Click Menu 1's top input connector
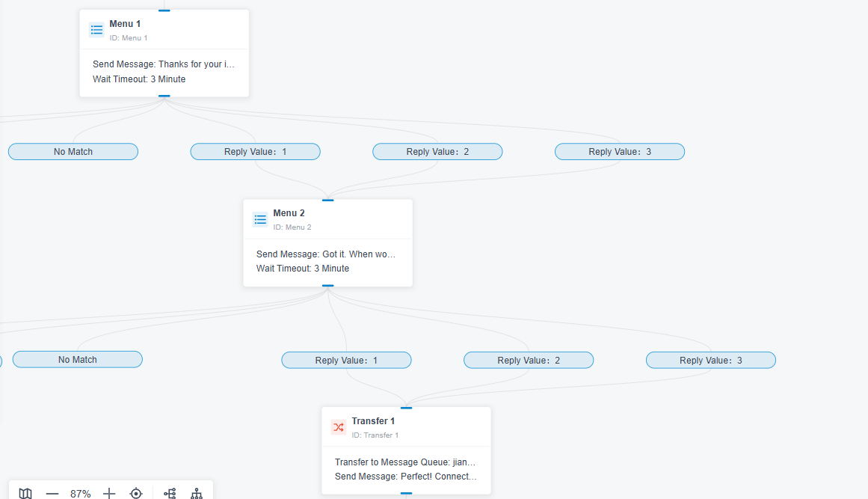 coord(164,10)
